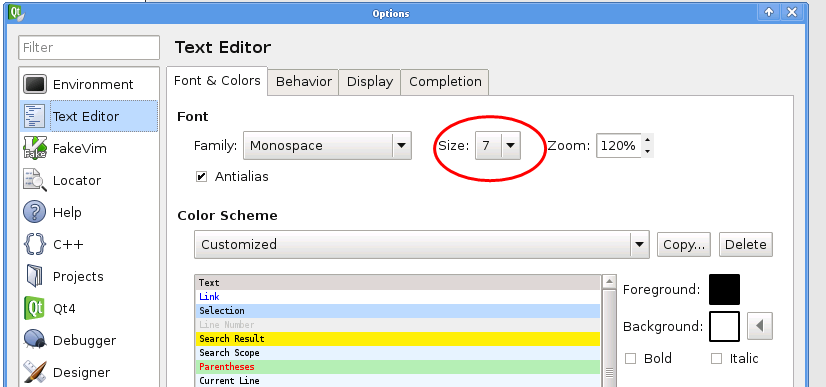Close the Options dialog window
Image resolution: width=826 pixels, height=387 pixels.
coord(792,13)
